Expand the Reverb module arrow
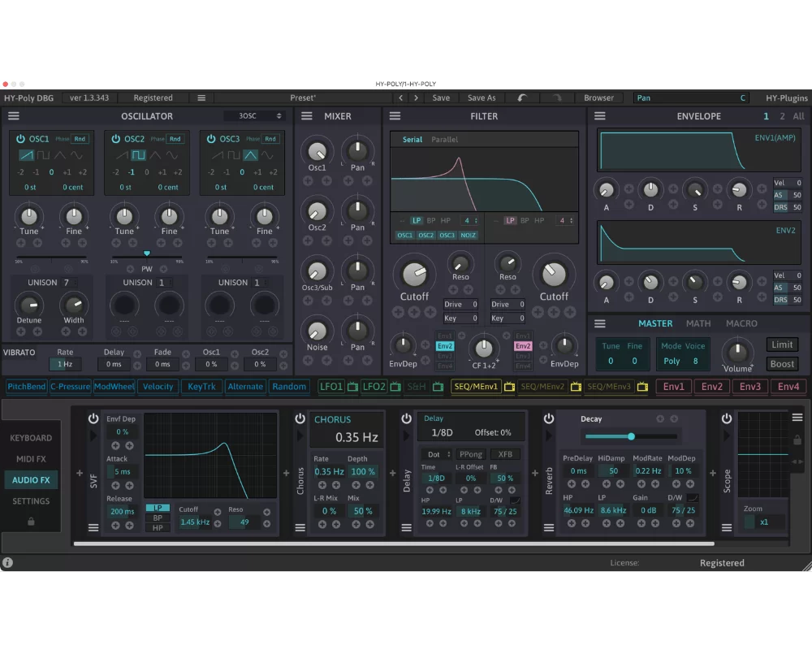Image resolution: width=812 pixels, height=650 pixels. [549, 436]
